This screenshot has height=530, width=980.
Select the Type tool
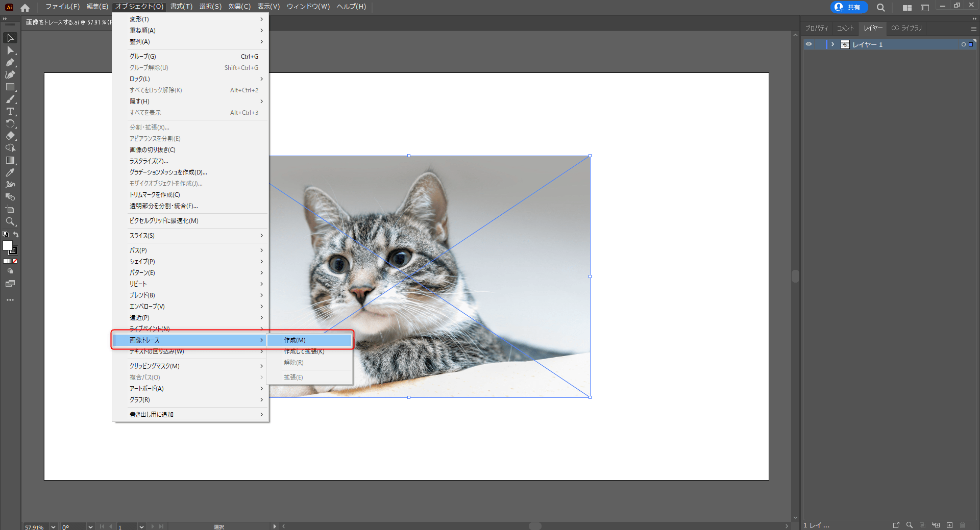pos(10,111)
